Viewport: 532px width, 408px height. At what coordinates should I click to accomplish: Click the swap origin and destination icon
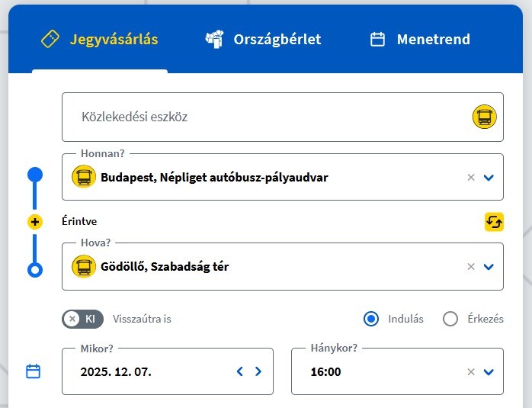tap(494, 222)
